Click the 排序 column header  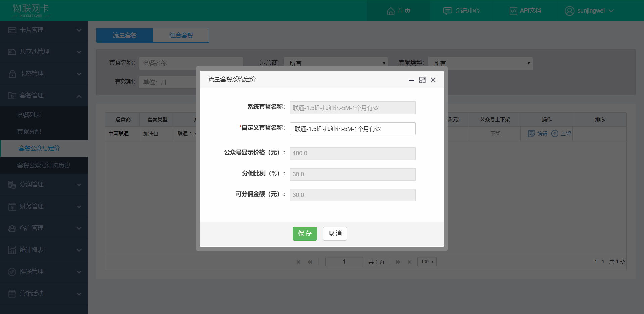[600, 120]
